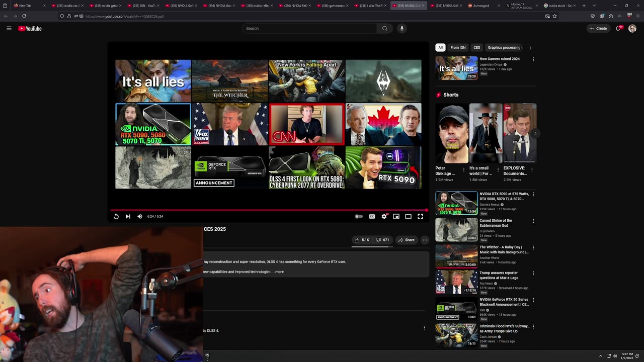
Task: Toggle theater mode view
Action: pyautogui.click(x=408, y=216)
